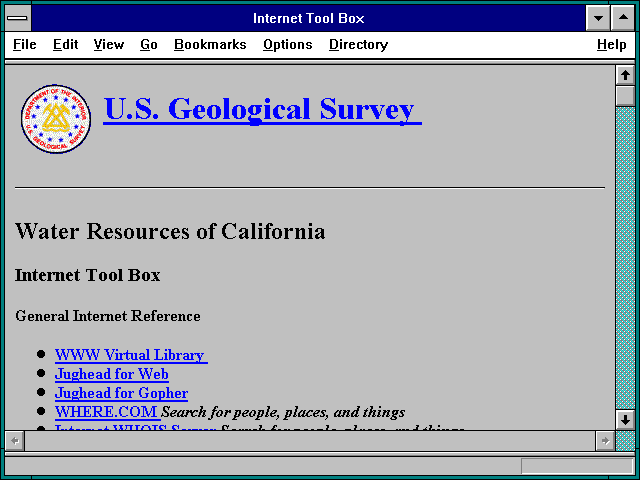Image resolution: width=640 pixels, height=480 pixels.
Task: Click the Internet Tool Box page heading
Action: [87, 275]
